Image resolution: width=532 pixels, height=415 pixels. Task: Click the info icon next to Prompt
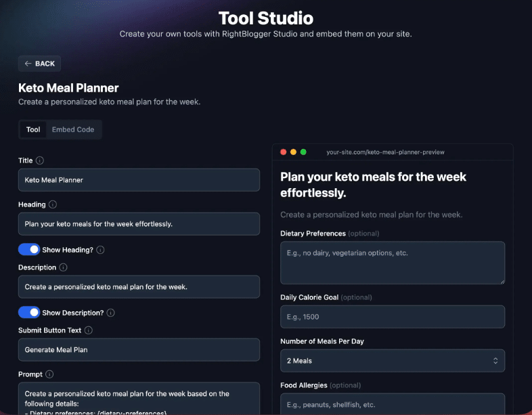pyautogui.click(x=49, y=374)
